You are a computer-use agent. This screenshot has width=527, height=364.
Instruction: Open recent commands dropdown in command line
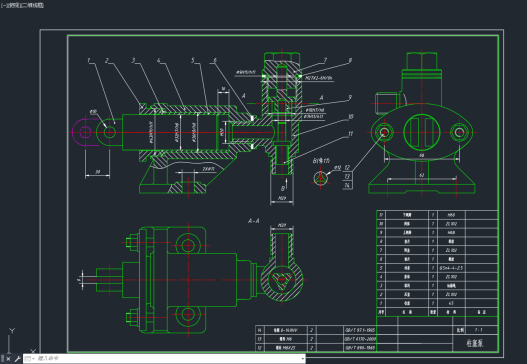[30, 359]
